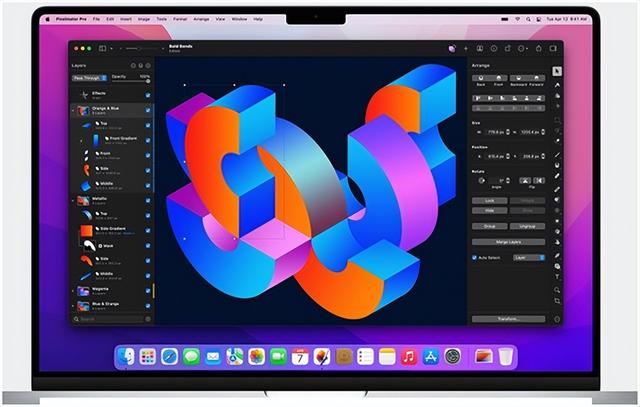Image resolution: width=640 pixels, height=407 pixels.
Task: Collapse the Metallic group
Action: point(73,200)
